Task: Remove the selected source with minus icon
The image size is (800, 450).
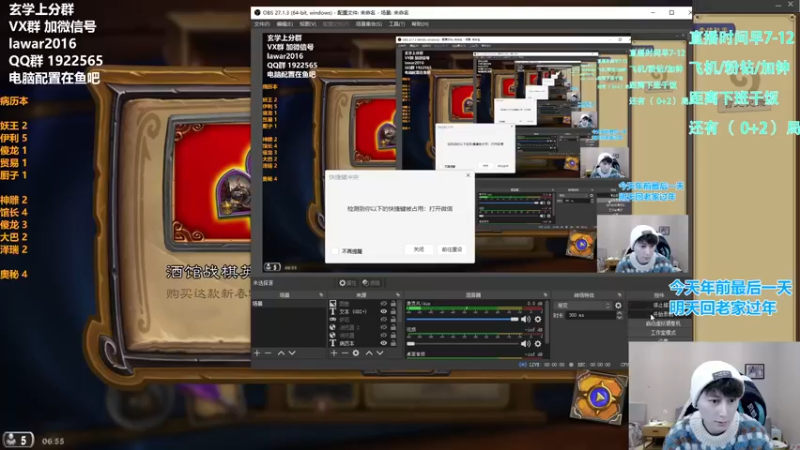Action: click(x=345, y=353)
